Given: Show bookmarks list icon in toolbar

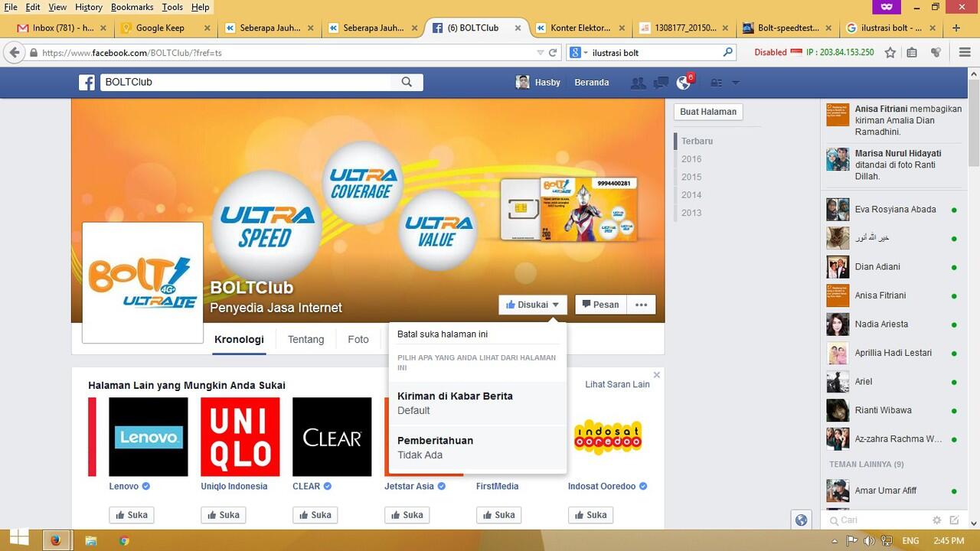Looking at the screenshot, I should click(x=912, y=53).
